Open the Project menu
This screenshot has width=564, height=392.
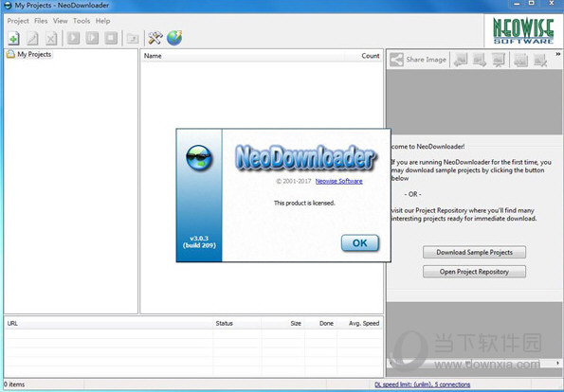tap(18, 21)
